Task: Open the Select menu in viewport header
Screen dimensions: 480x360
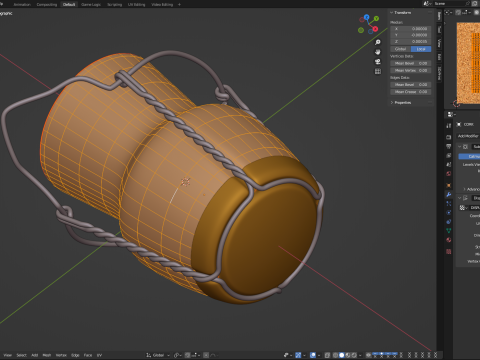Action: tap(21, 355)
